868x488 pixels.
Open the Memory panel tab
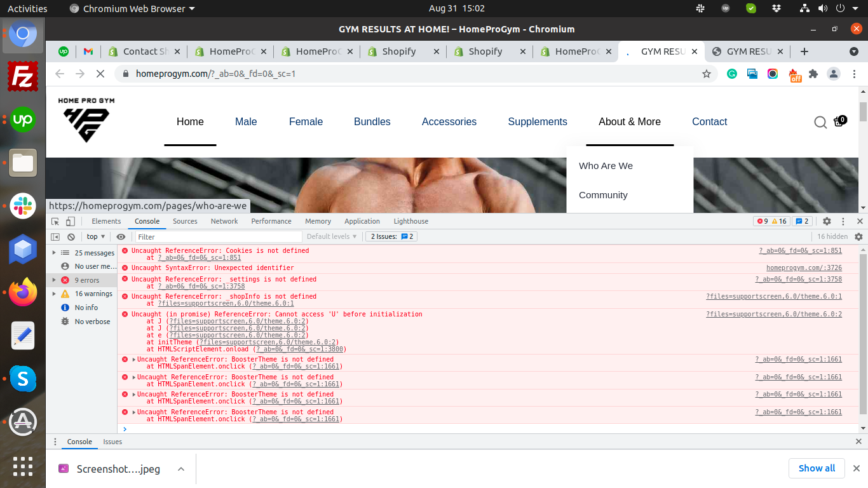coord(318,221)
